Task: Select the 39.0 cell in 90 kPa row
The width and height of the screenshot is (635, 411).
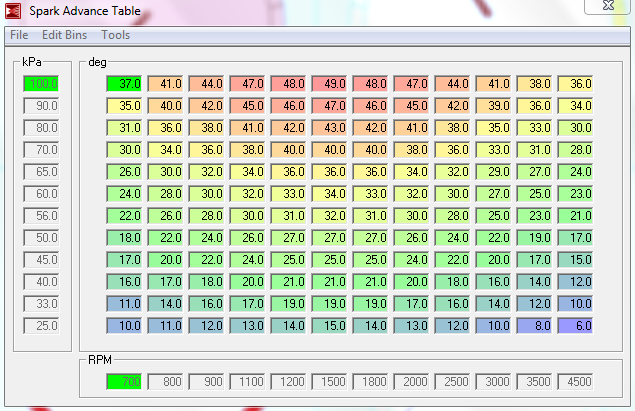Action: click(494, 105)
